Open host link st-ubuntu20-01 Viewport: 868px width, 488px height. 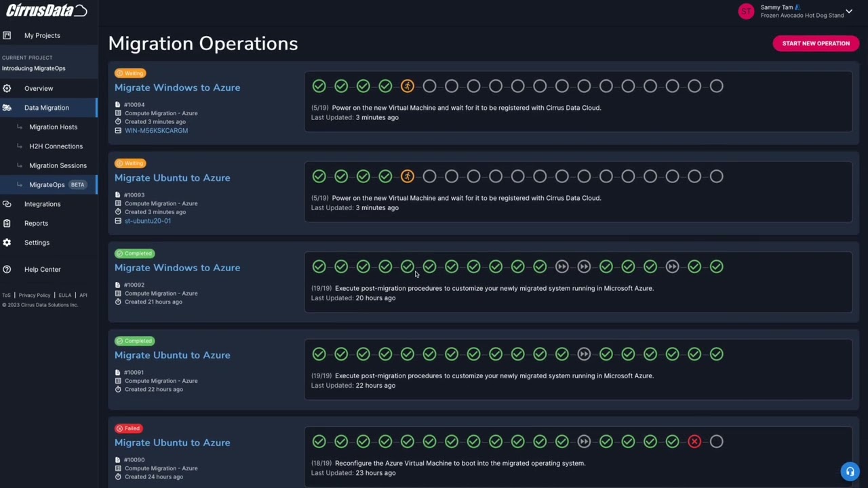(147, 221)
